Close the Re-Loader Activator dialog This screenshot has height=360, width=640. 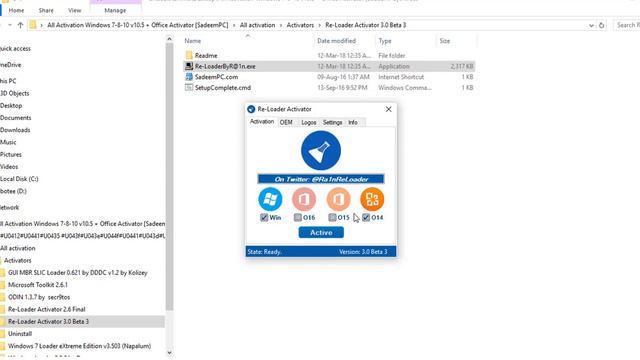point(389,109)
